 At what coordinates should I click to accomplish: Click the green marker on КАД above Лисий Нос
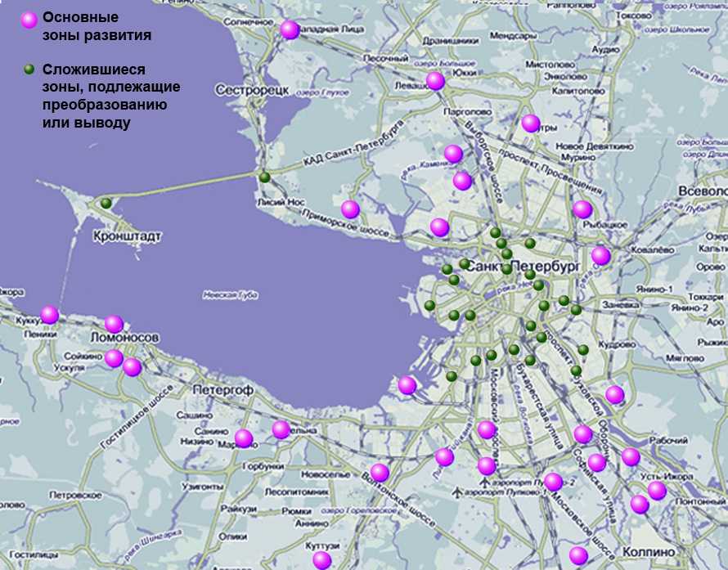tap(265, 177)
